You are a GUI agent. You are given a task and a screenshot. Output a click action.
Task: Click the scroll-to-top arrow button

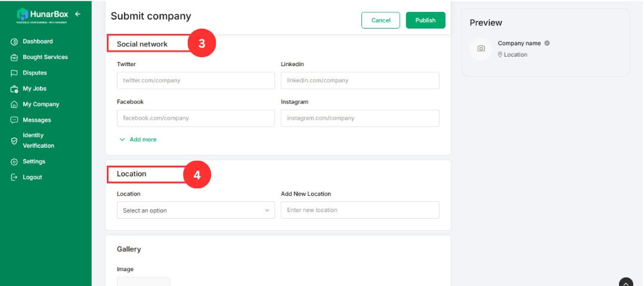point(626,282)
